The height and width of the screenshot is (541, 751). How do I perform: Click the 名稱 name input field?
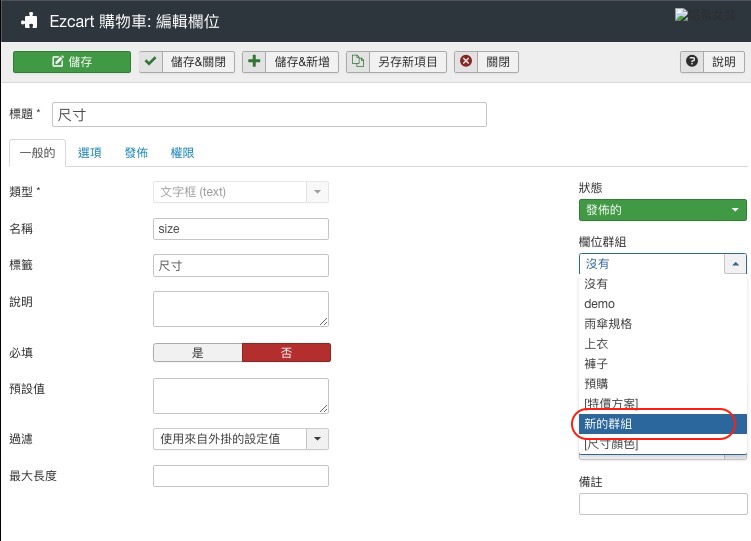click(240, 229)
